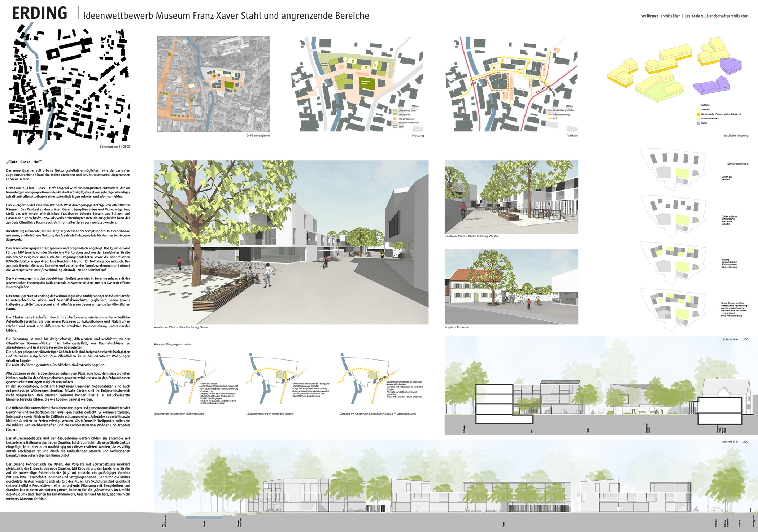Click the bold word 'Höfe' starting a paragraph

click(x=16, y=408)
